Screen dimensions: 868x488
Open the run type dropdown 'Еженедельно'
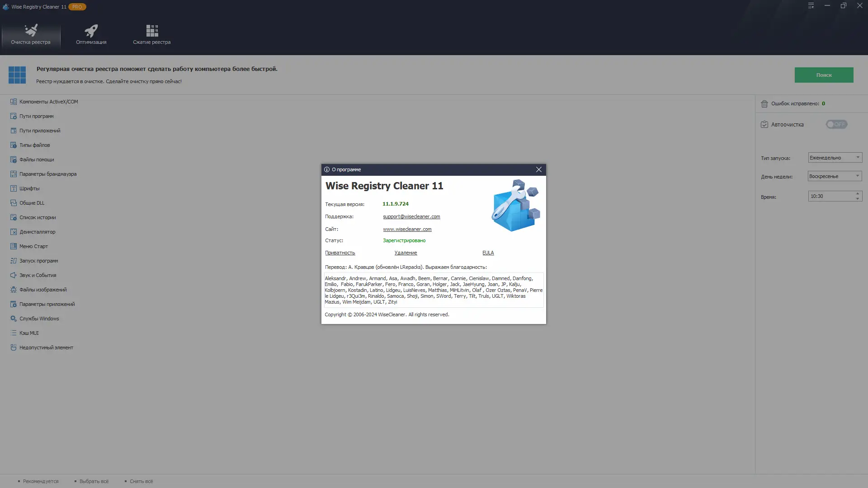coord(835,158)
